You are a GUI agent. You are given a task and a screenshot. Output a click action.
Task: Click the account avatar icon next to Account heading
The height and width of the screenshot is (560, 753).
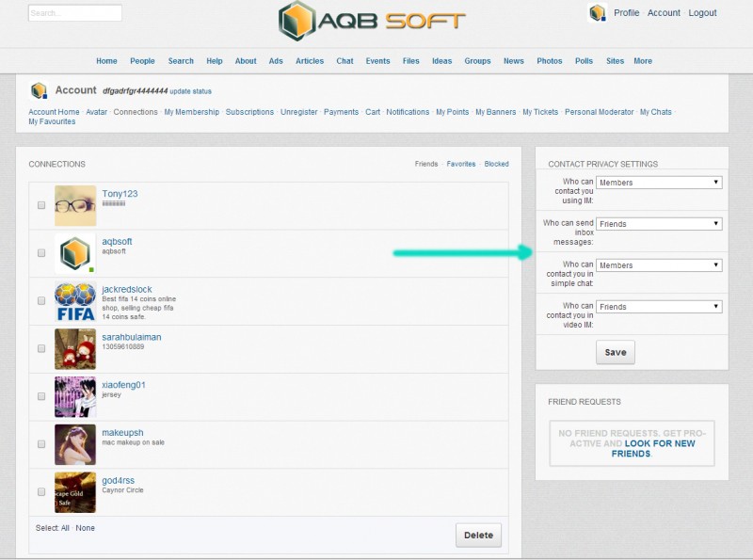click(x=39, y=90)
